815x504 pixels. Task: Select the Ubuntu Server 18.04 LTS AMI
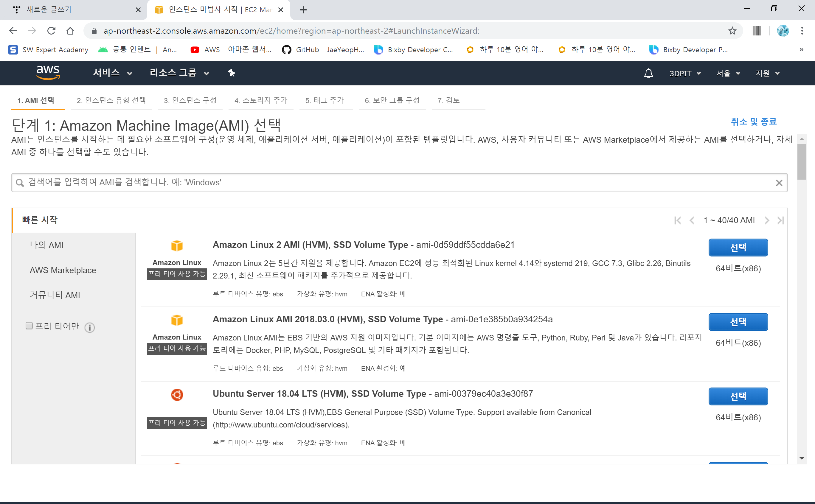pos(738,396)
